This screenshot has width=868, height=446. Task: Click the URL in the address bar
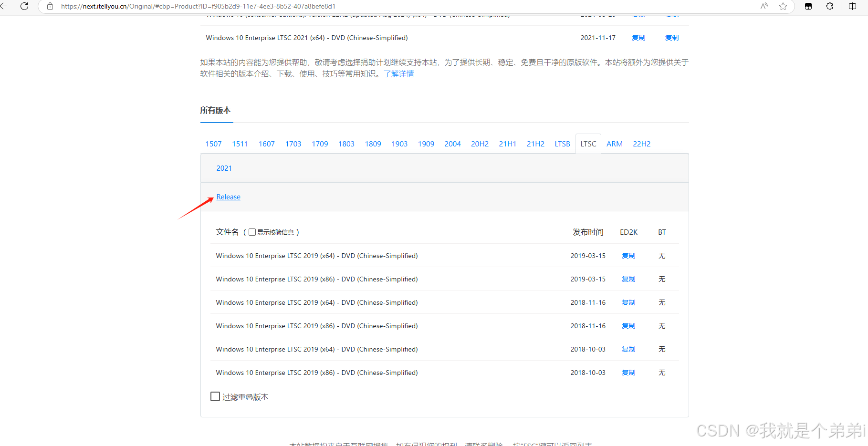click(198, 6)
